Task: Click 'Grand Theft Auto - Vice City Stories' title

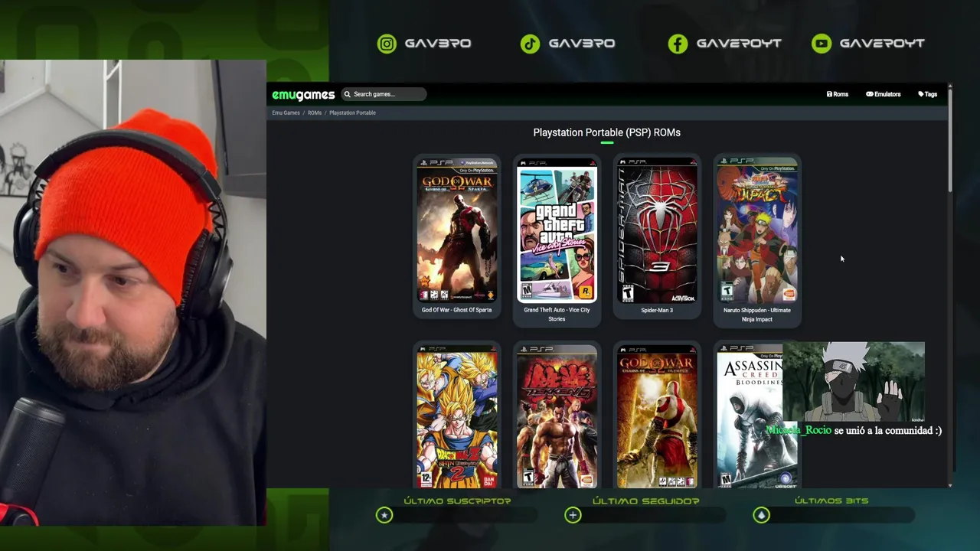Action: tap(557, 315)
